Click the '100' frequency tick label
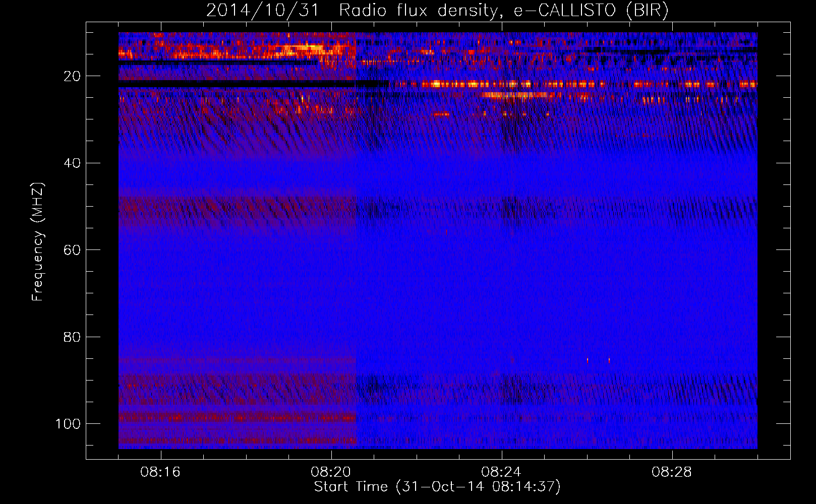 pyautogui.click(x=68, y=423)
